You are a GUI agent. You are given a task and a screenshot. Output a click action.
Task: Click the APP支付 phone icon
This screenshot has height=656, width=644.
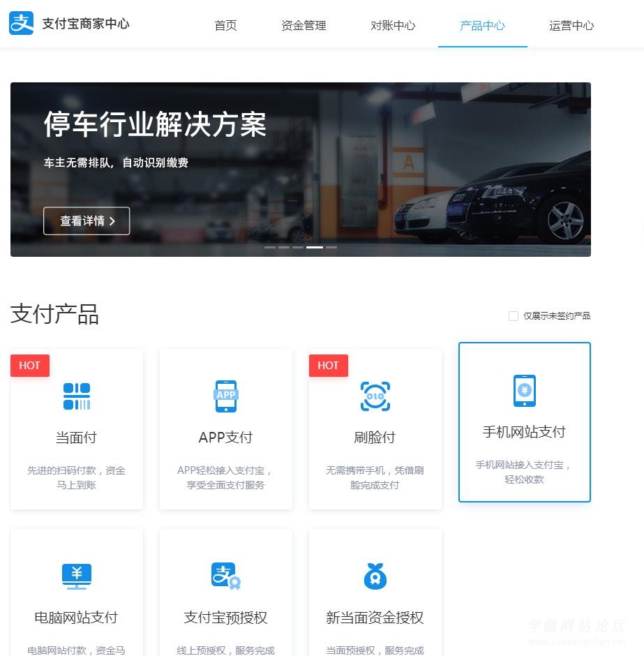coord(226,396)
